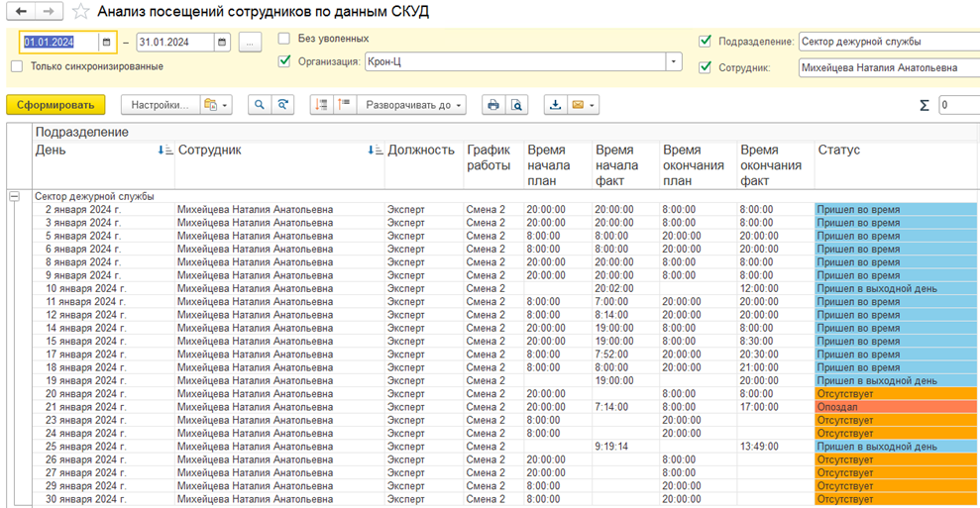Add report to favorites with star icon
This screenshot has width=980, height=508.
point(81,12)
